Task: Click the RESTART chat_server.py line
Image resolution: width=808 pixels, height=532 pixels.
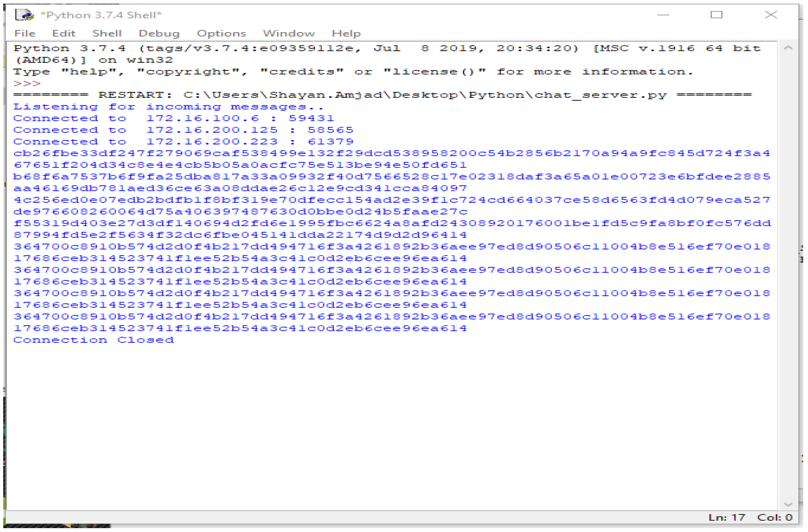Action: tap(382, 95)
